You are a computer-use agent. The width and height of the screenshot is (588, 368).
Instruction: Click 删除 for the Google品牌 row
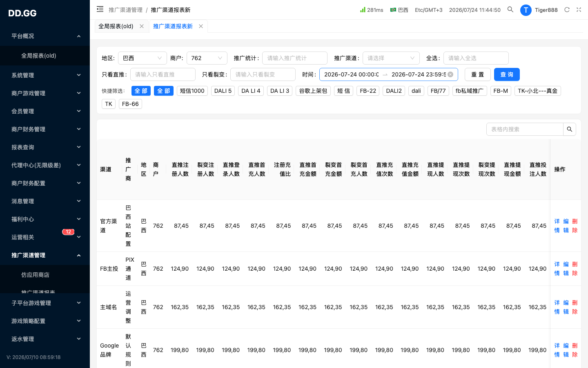pyautogui.click(x=575, y=350)
